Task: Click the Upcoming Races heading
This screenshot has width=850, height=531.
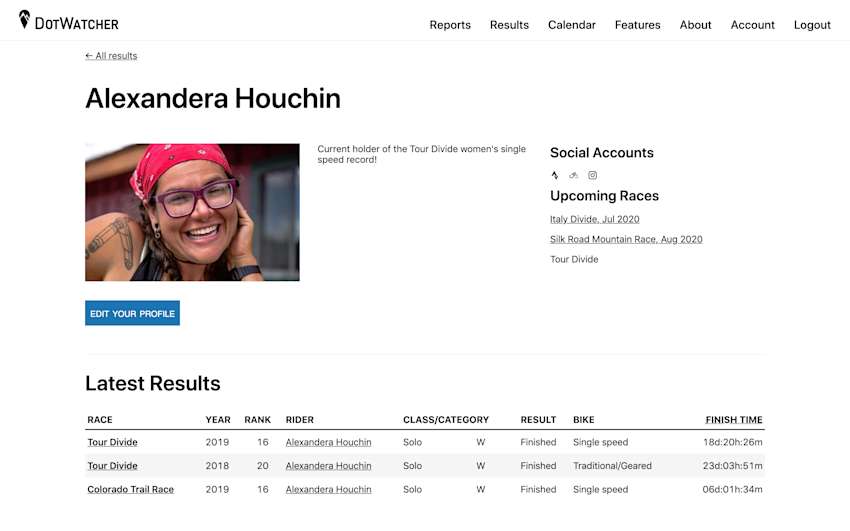Action: [604, 196]
